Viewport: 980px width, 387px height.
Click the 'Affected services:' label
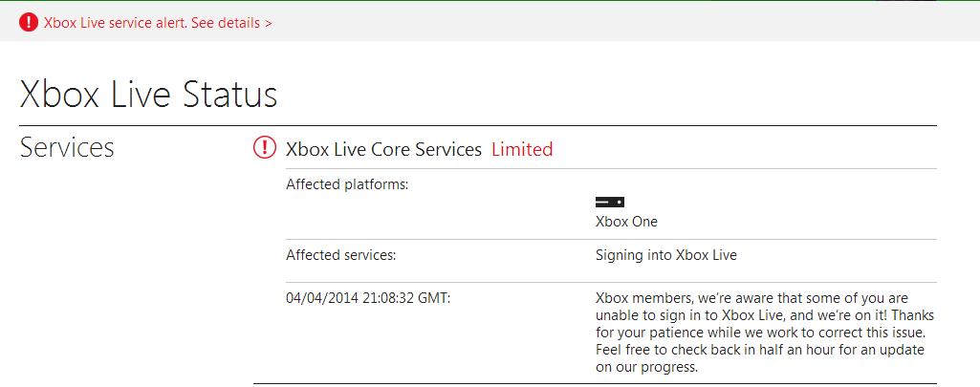340,255
